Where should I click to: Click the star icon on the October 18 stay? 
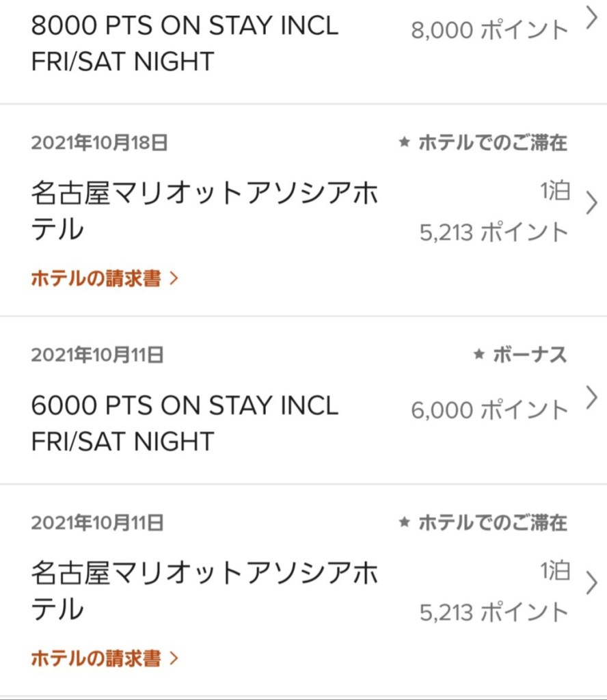pyautogui.click(x=405, y=143)
